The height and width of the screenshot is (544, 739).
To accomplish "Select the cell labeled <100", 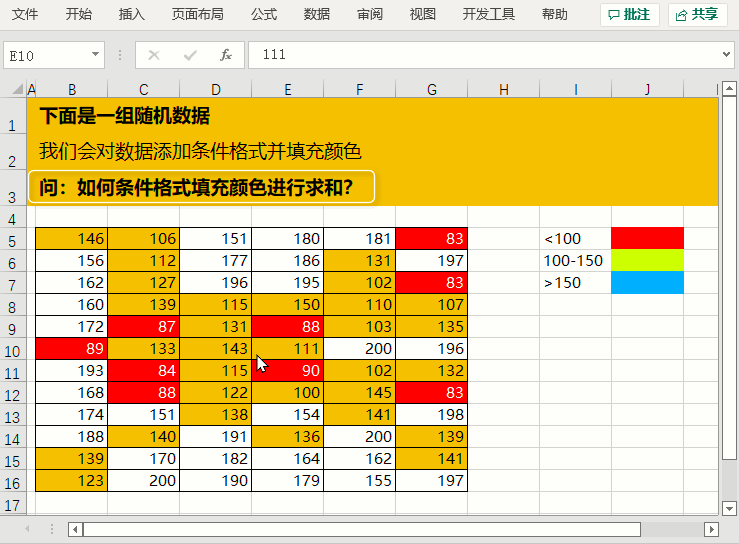I will 575,239.
